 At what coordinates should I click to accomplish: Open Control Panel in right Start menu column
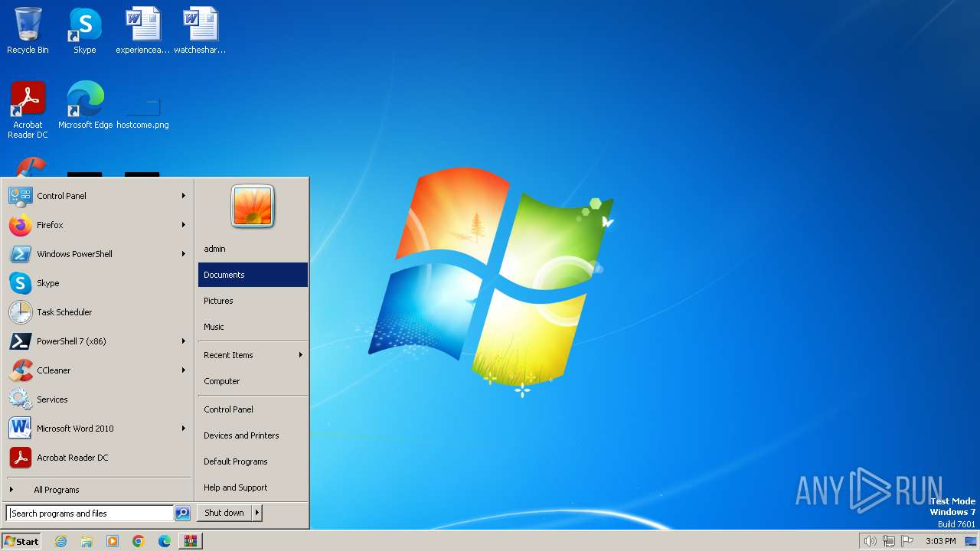coord(253,409)
